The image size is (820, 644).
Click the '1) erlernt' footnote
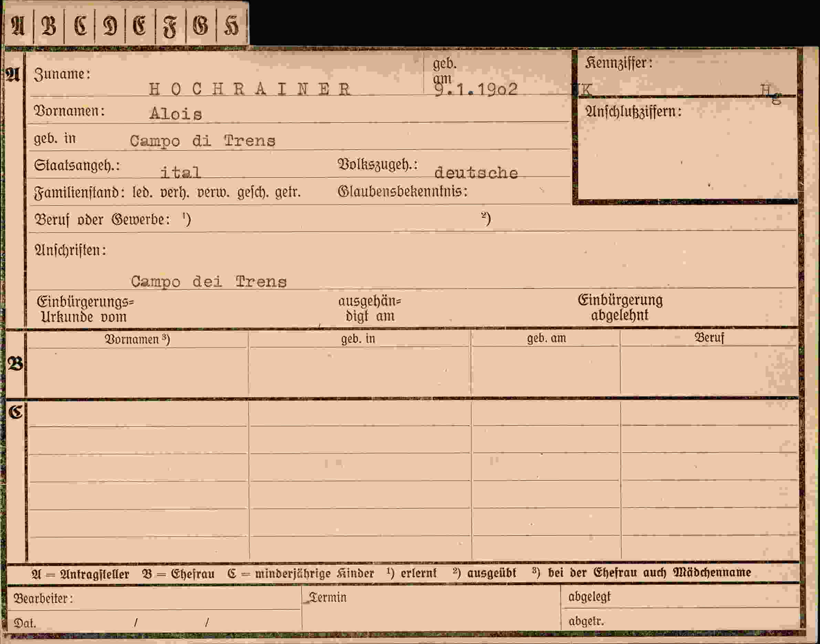coord(411,573)
